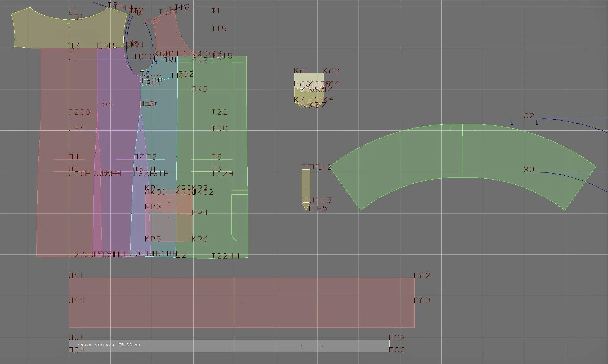Image resolution: width=608 pixels, height=364 pixels.
Task: Select the large red rectangle ПЛ piece
Action: pyautogui.click(x=242, y=303)
